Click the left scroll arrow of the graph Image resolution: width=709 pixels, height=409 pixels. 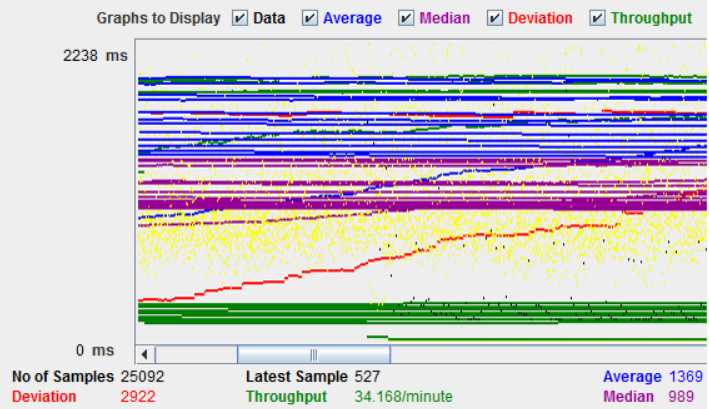145,355
